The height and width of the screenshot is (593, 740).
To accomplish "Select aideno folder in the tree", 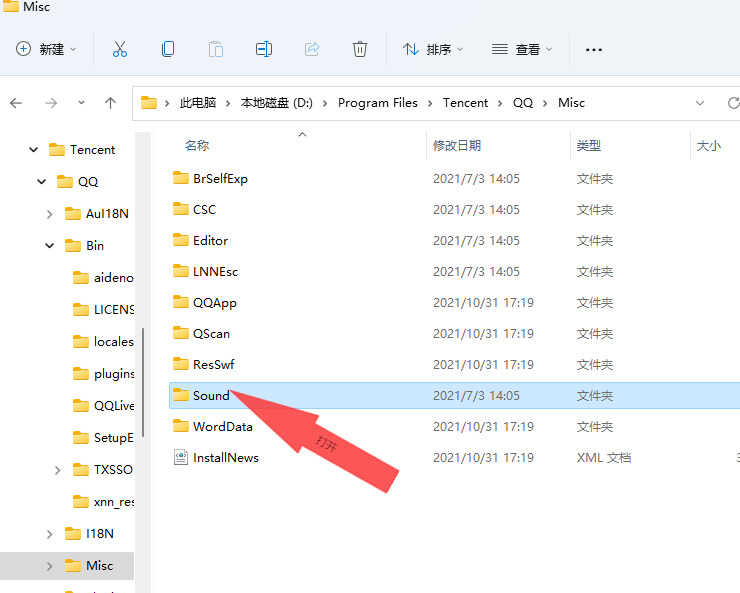I will click(114, 277).
